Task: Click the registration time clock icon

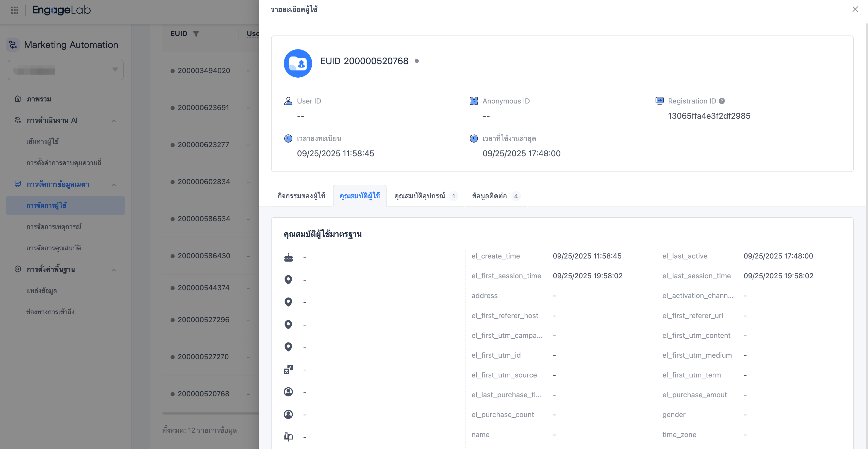Action: (x=288, y=139)
